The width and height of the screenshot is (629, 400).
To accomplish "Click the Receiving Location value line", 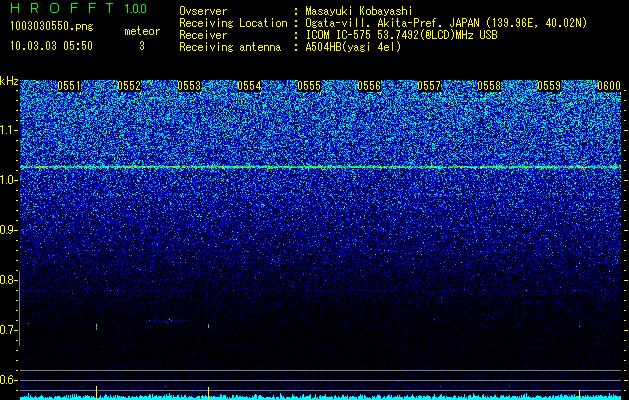I will click(x=446, y=23).
